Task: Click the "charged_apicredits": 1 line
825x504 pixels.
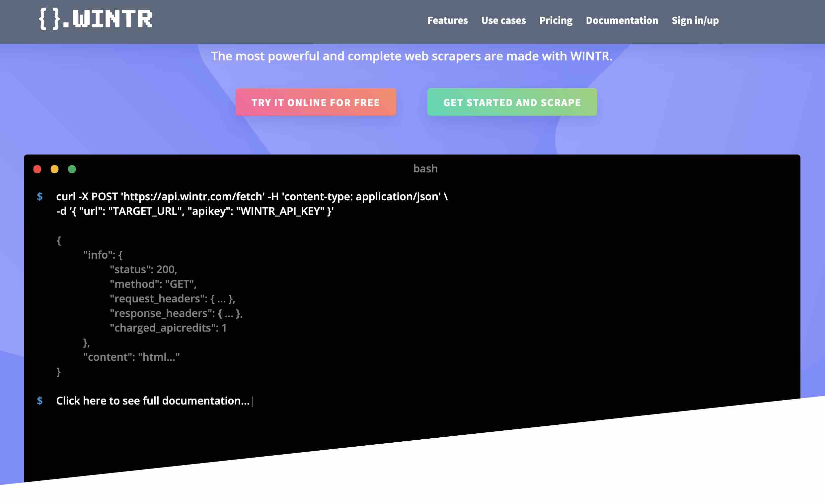Action: coord(168,328)
